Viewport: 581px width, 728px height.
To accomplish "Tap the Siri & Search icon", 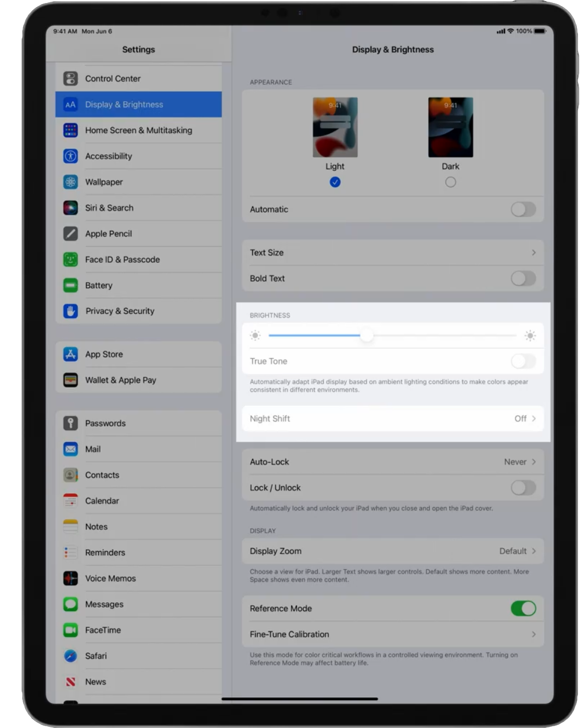I will [x=70, y=208].
